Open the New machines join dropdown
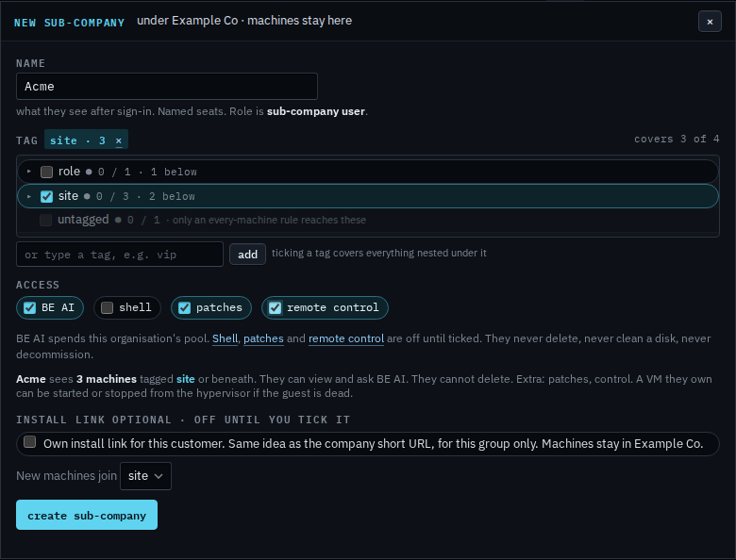This screenshot has height=560, width=736. point(145,476)
